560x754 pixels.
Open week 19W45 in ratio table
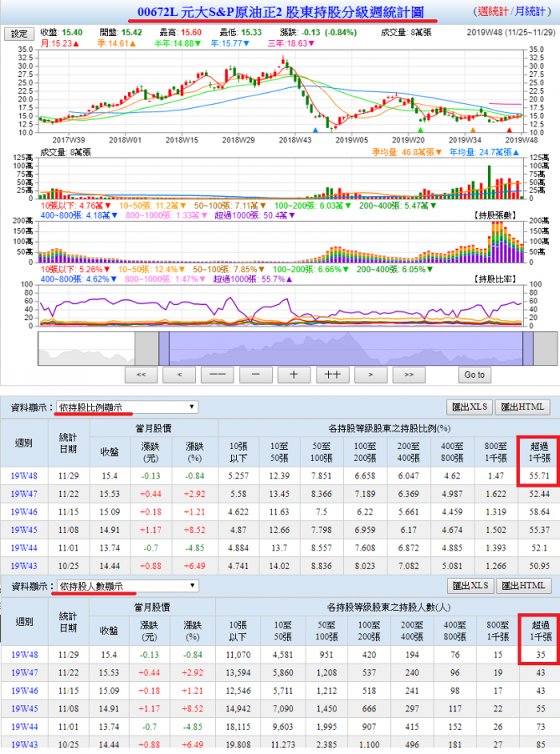pyautogui.click(x=24, y=530)
